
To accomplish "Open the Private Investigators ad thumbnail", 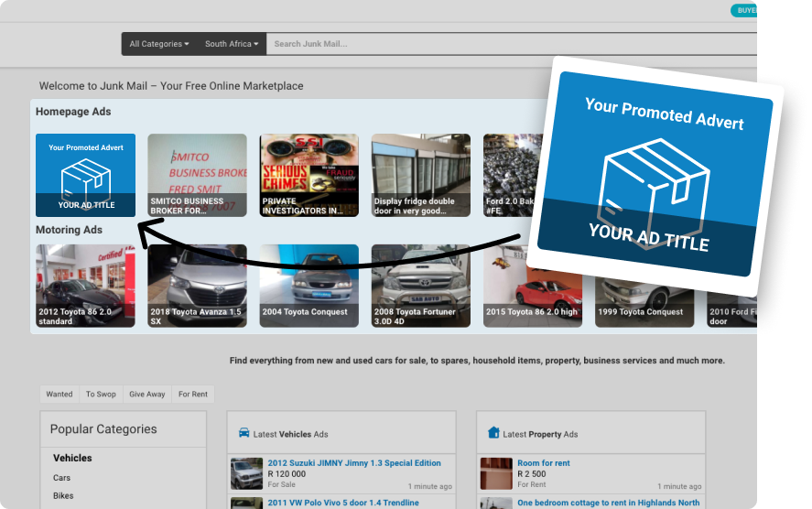I will (x=309, y=175).
